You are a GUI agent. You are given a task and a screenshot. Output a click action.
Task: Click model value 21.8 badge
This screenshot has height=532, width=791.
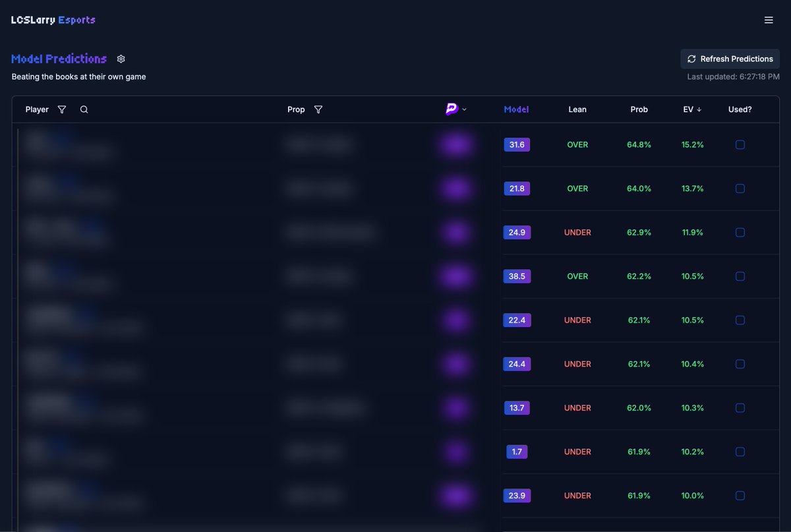[x=517, y=189]
